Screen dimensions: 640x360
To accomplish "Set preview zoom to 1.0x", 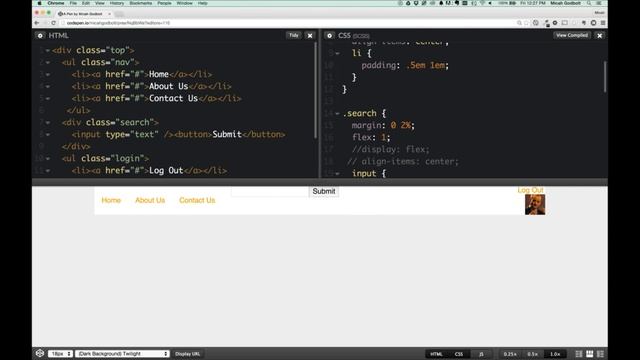I will [555, 354].
